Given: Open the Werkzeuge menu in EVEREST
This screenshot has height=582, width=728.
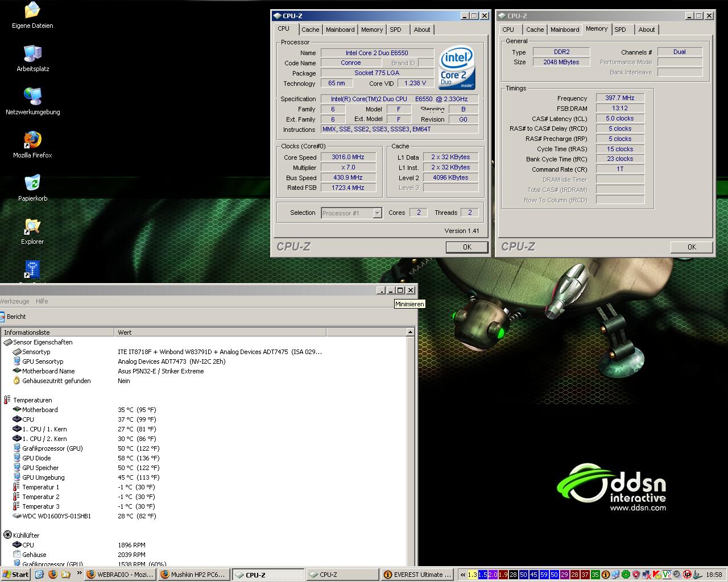Looking at the screenshot, I should tap(14, 301).
